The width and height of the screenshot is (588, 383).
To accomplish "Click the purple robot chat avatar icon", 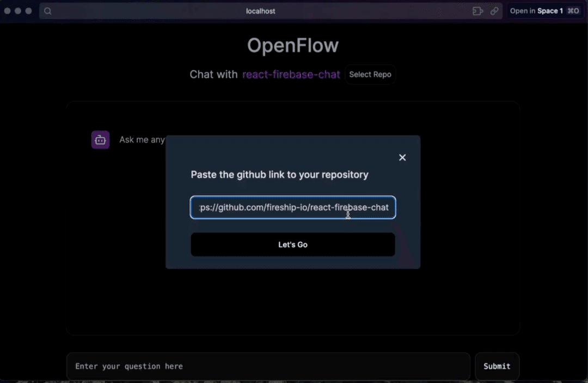I will pos(100,140).
